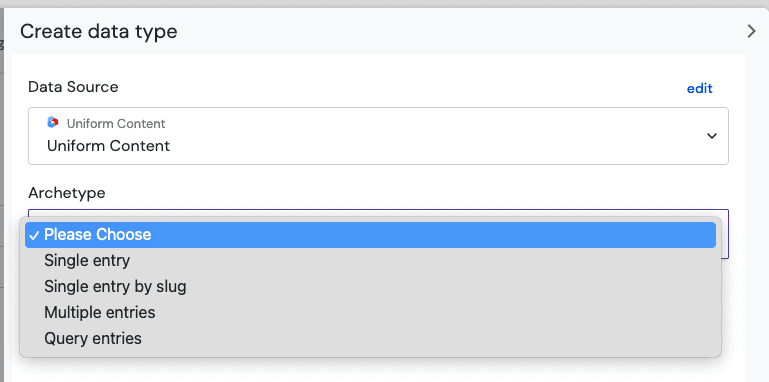Viewport: 769px width, 382px height.
Task: Pick the Query entries option
Action: [370, 338]
